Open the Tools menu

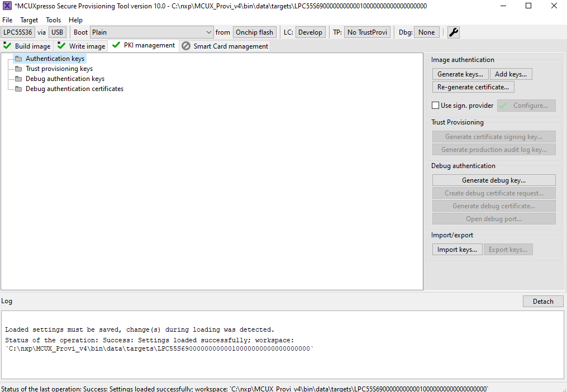click(53, 20)
